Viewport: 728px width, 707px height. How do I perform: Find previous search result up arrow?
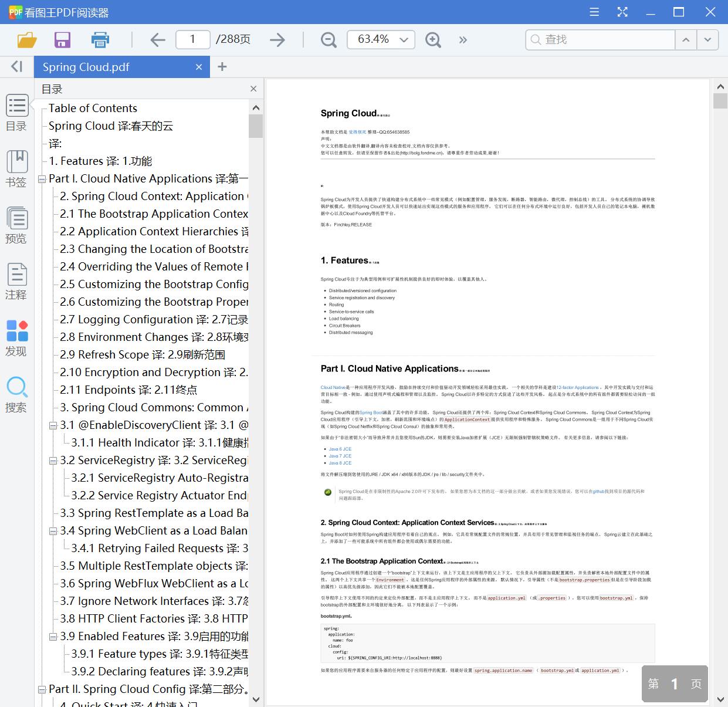686,39
